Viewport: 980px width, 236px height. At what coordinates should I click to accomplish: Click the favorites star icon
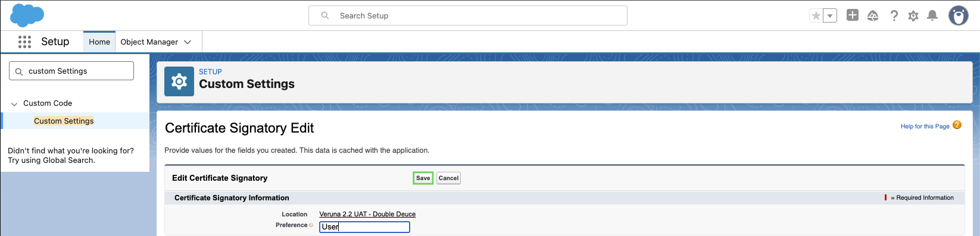point(816,16)
